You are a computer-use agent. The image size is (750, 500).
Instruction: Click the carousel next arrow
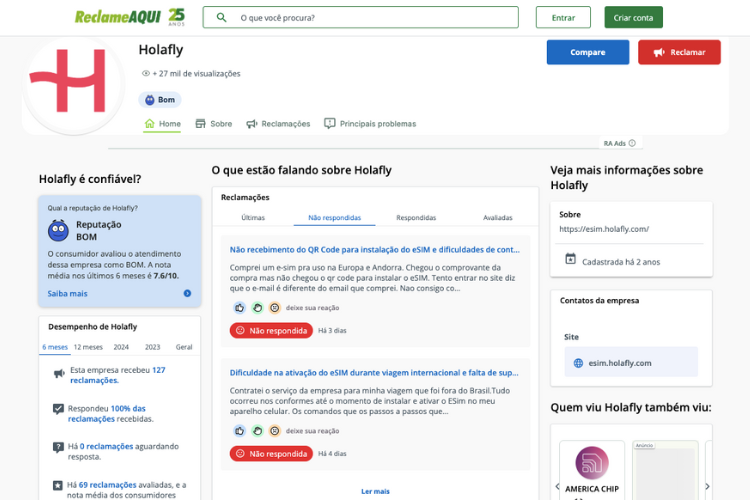coord(707,486)
